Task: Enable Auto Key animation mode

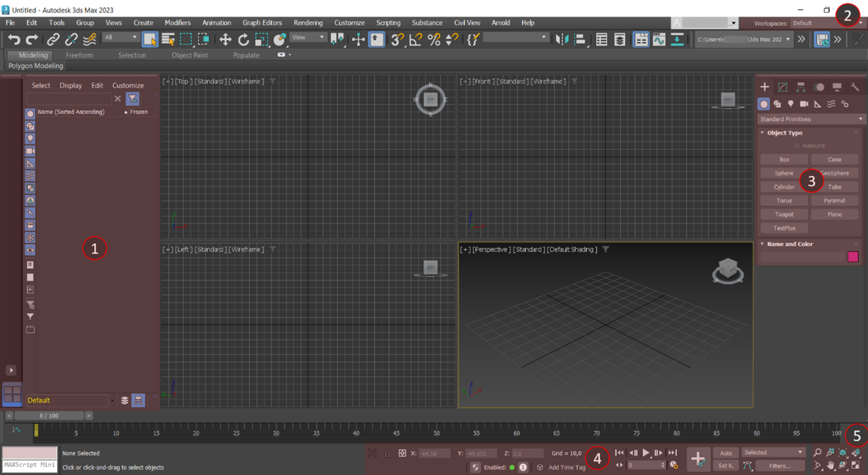Action: coord(726,453)
